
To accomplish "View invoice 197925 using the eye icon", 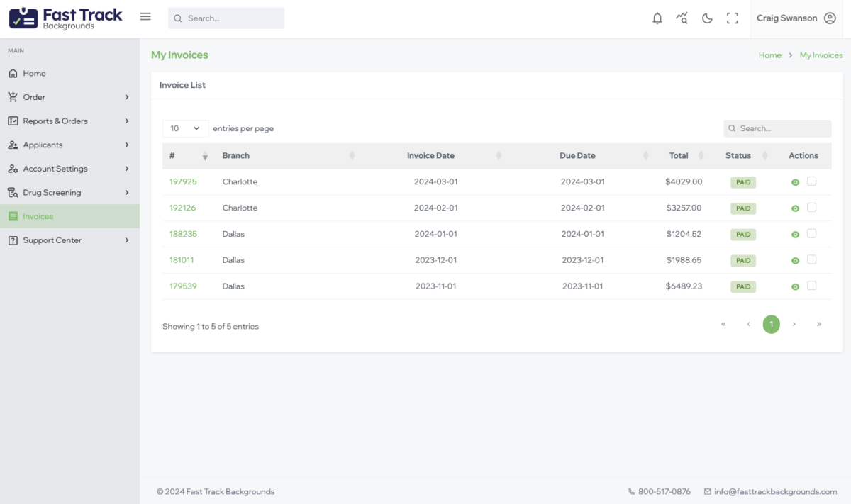I will [x=795, y=182].
